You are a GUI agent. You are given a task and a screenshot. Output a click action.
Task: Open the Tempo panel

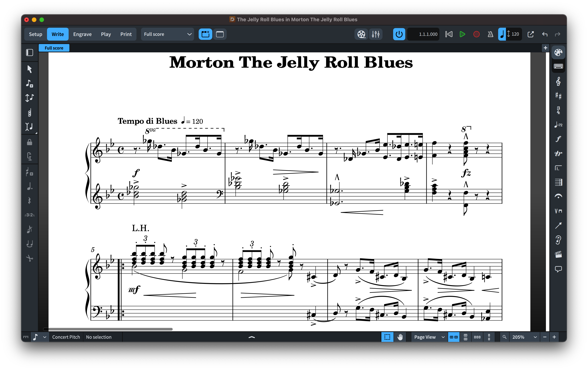click(558, 125)
